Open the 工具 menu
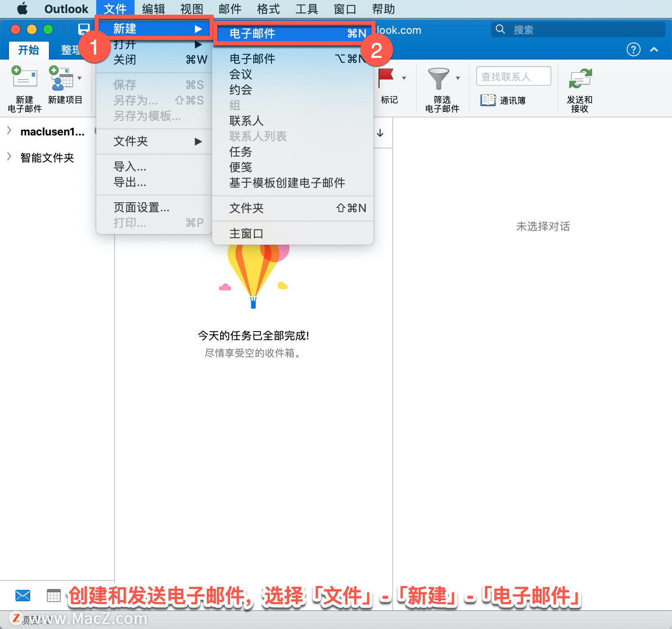Screen dimensions: 672x629 point(307,9)
